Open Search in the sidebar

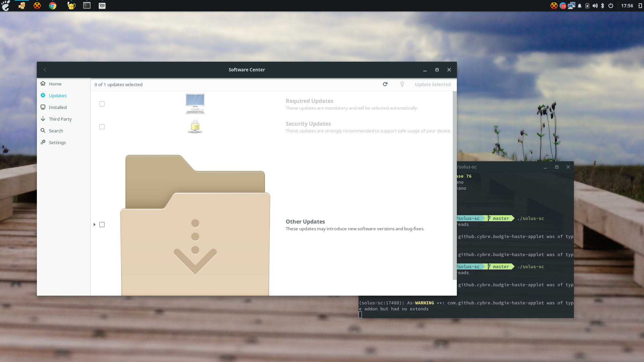63,131
